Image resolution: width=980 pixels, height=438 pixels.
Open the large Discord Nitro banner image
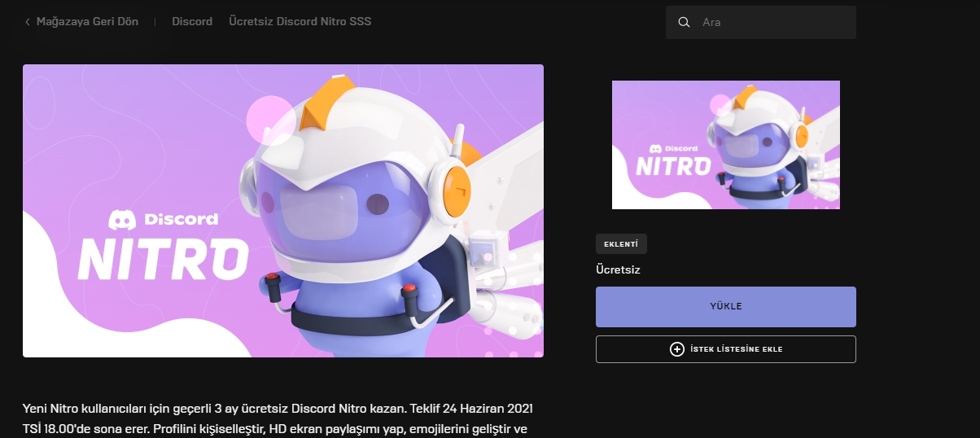(x=283, y=211)
